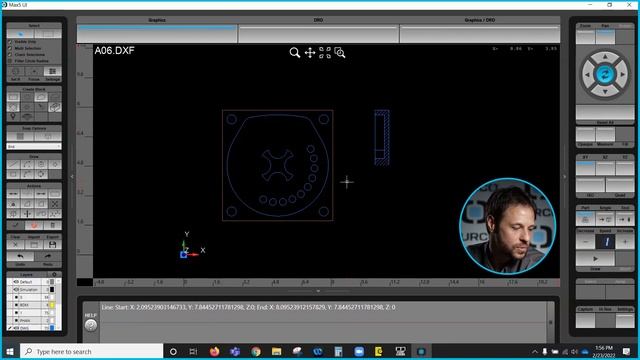Image resolution: width=640 pixels, height=360 pixels.
Task: Open Select panel Settings list icon
Action: 53,71
